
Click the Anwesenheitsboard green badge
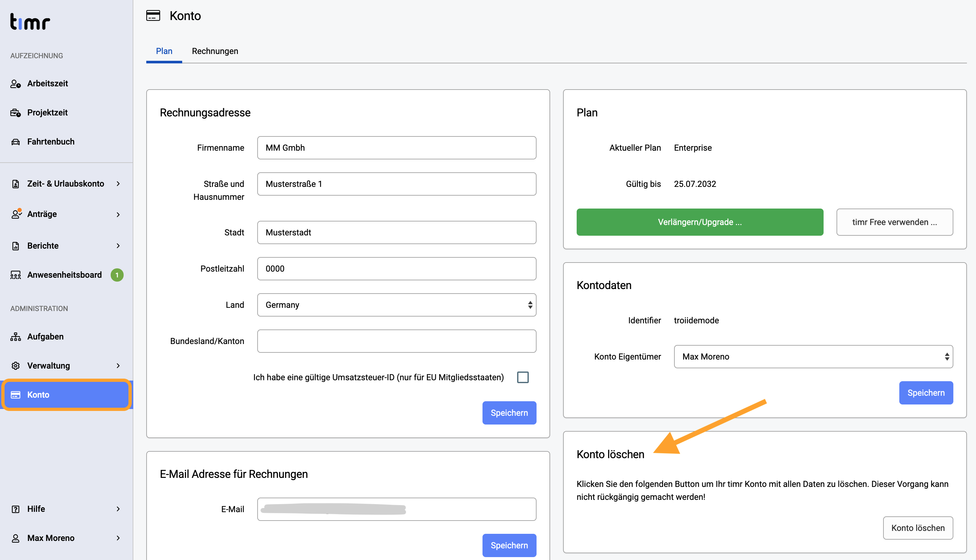117,275
